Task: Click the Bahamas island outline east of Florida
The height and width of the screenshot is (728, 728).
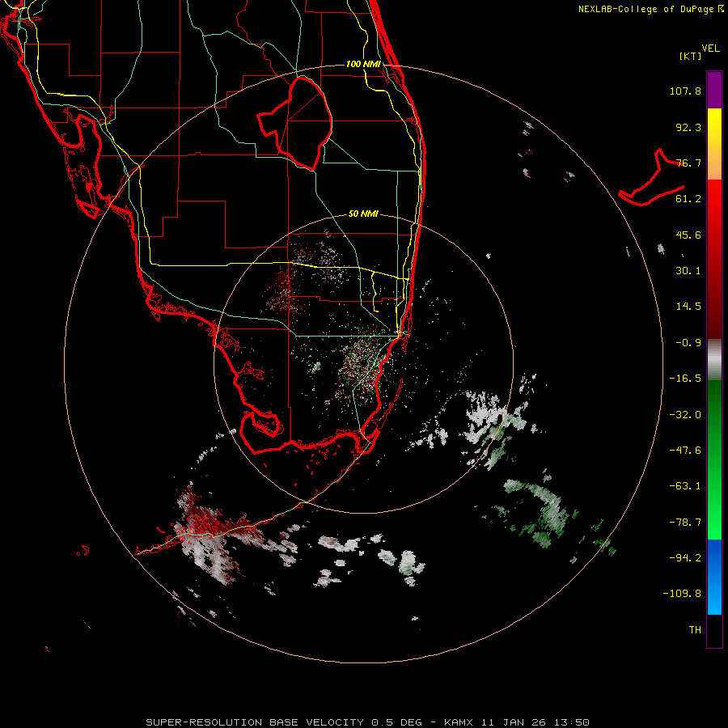Action: 651,178
